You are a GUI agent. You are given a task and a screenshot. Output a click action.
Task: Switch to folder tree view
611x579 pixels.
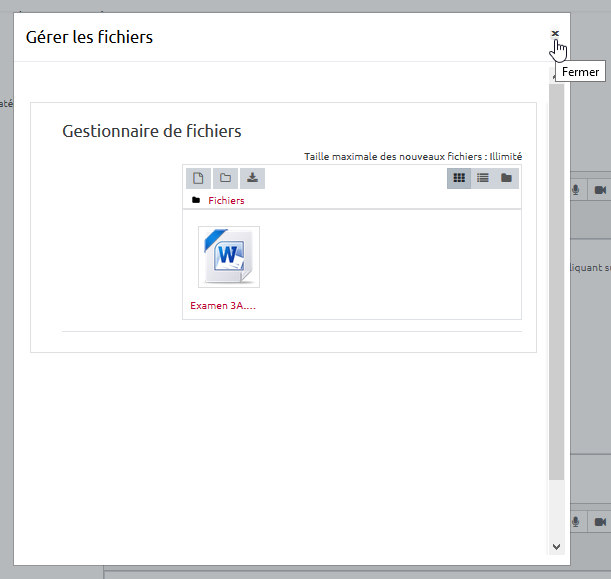(x=507, y=178)
